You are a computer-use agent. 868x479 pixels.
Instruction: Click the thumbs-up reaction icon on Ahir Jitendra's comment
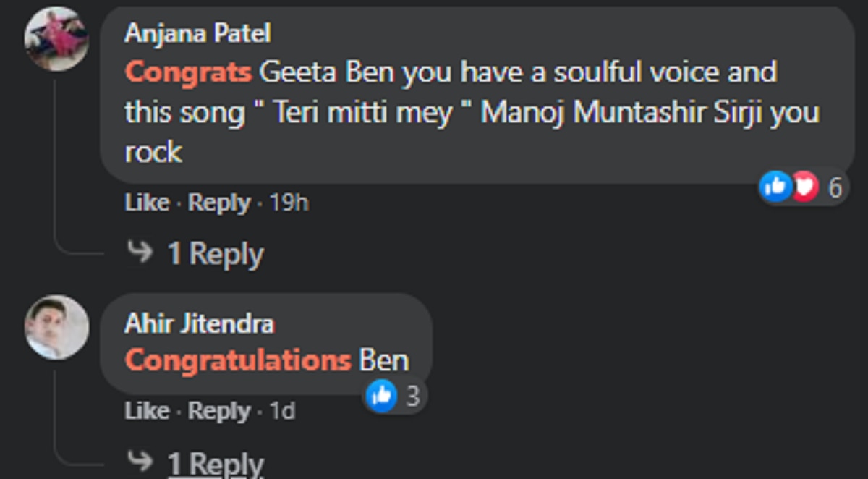[381, 395]
